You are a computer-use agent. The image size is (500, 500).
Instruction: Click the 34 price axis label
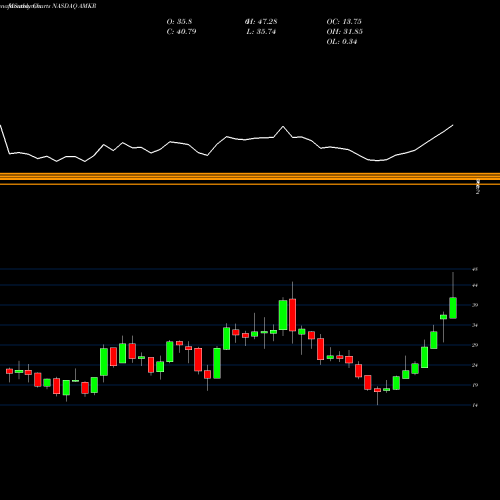[x=475, y=325]
